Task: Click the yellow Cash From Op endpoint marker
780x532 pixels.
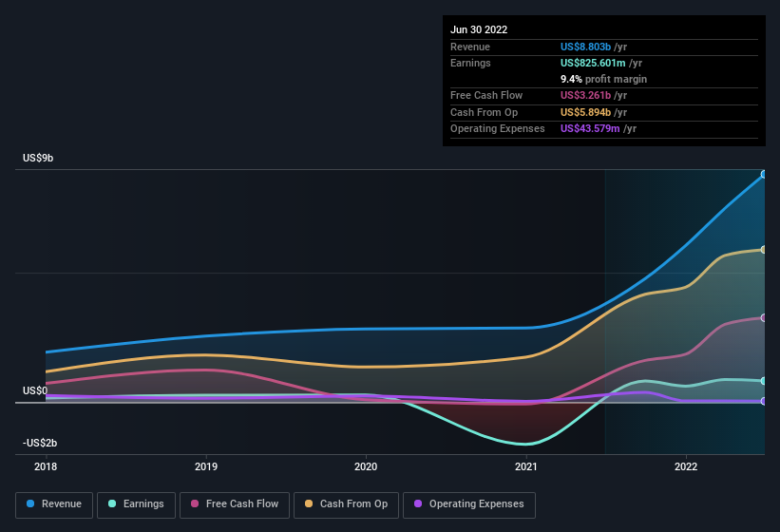Action: (x=764, y=250)
